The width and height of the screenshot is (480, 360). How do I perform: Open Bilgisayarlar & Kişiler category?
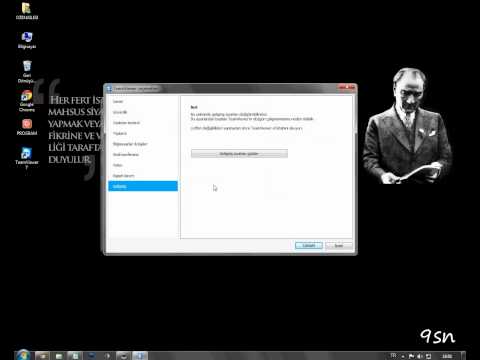tap(143, 144)
